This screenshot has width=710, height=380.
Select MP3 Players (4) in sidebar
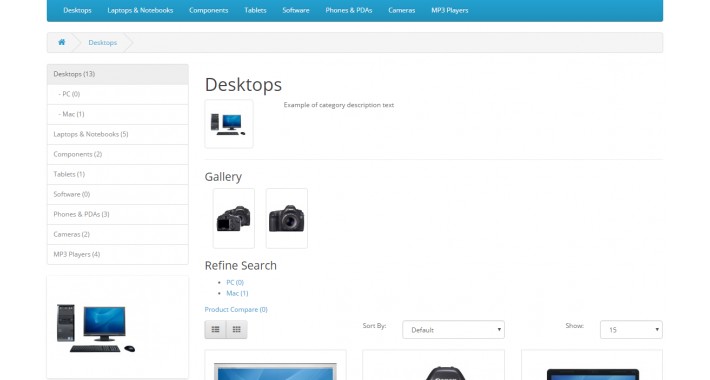tap(118, 255)
